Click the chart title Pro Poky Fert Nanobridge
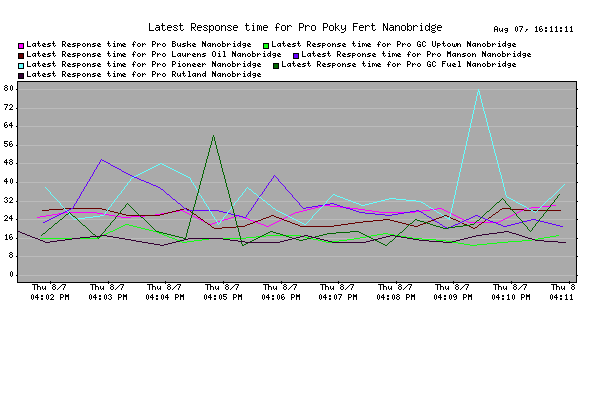The height and width of the screenshot is (393, 616). point(295,28)
